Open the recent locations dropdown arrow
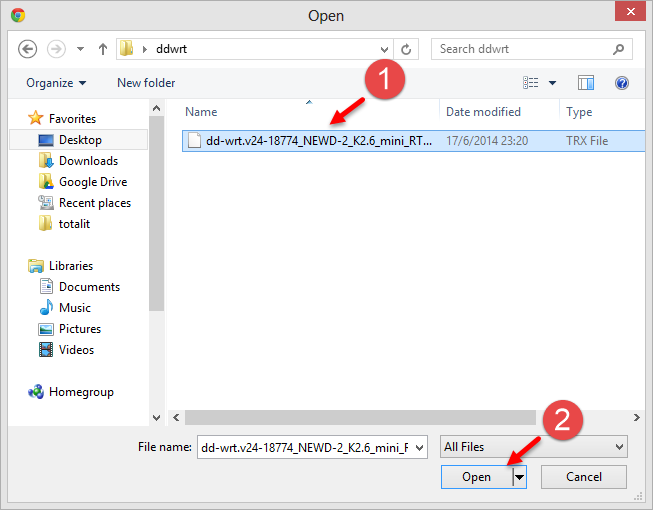The height and width of the screenshot is (510, 653). tap(80, 49)
